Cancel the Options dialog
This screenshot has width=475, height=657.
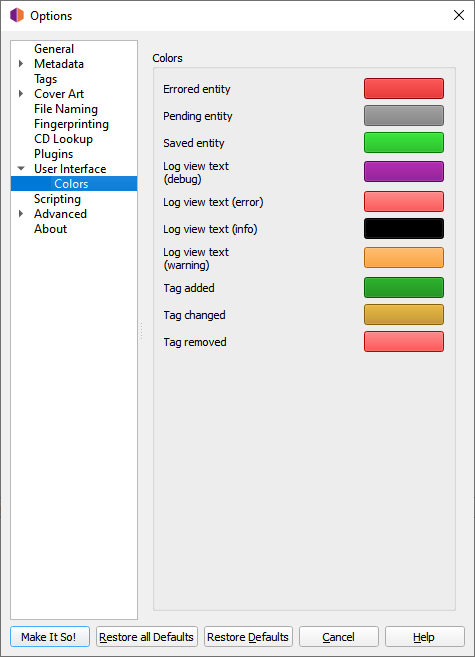point(339,637)
